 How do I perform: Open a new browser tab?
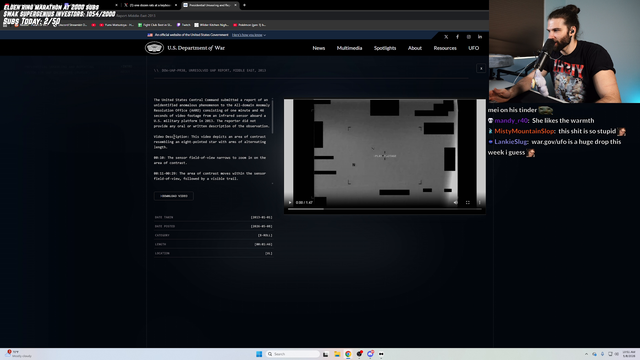point(244,5)
